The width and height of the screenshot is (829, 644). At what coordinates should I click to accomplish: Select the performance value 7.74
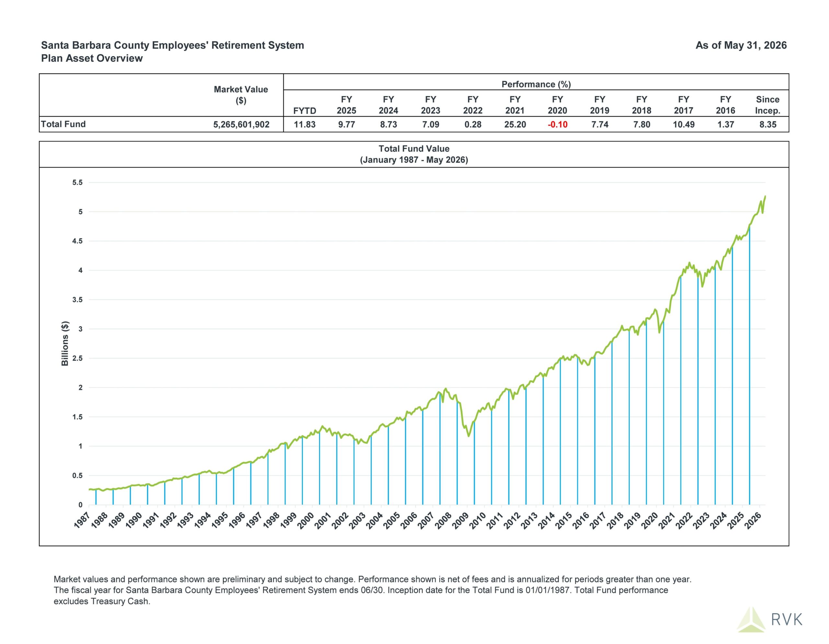click(600, 124)
